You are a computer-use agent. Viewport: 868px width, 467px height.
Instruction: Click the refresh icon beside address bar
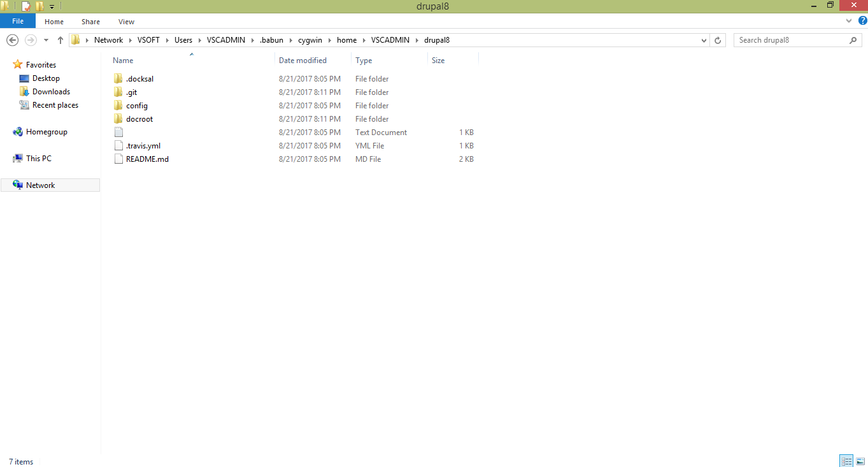718,40
